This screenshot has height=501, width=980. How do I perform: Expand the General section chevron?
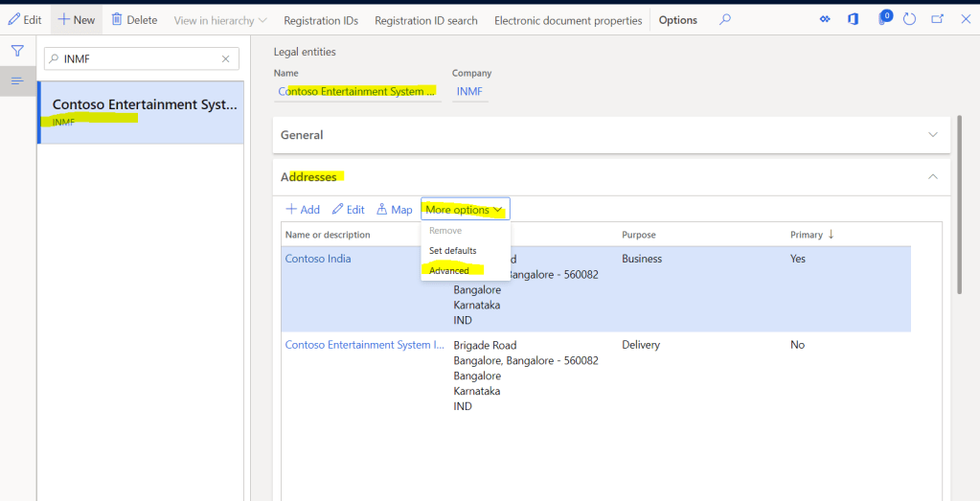[x=933, y=135]
